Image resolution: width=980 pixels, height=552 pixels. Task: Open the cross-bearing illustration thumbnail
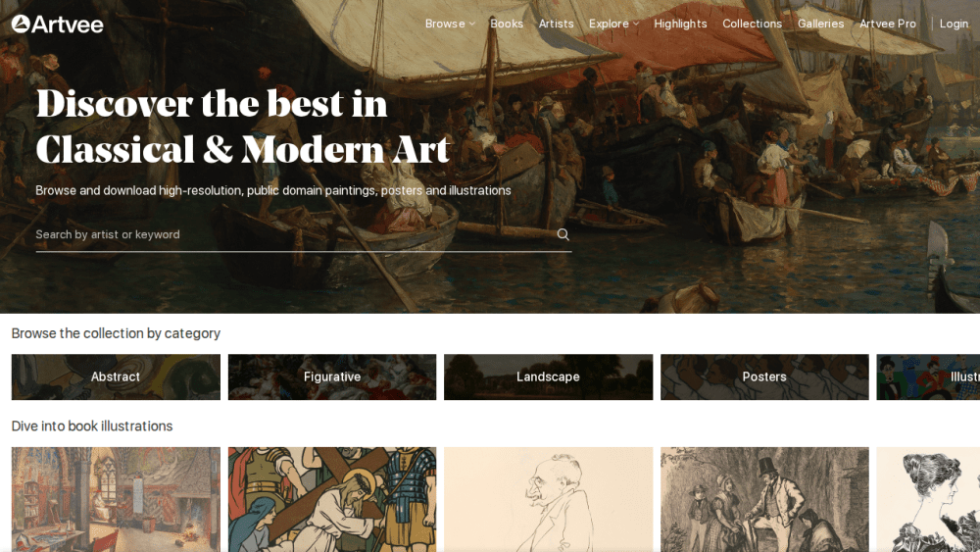[x=332, y=499]
